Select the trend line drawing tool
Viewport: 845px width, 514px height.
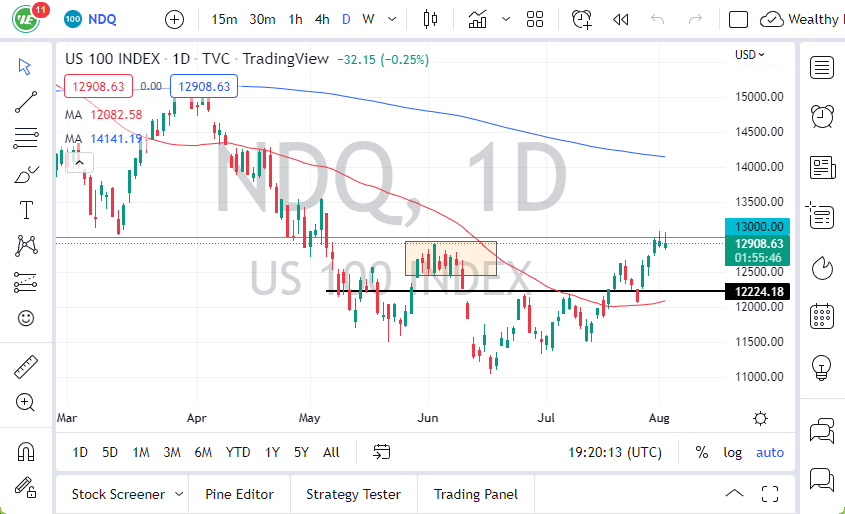26,101
